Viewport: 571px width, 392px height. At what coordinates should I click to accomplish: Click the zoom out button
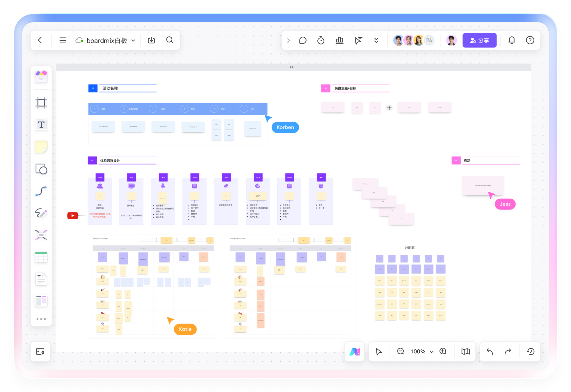[400, 351]
